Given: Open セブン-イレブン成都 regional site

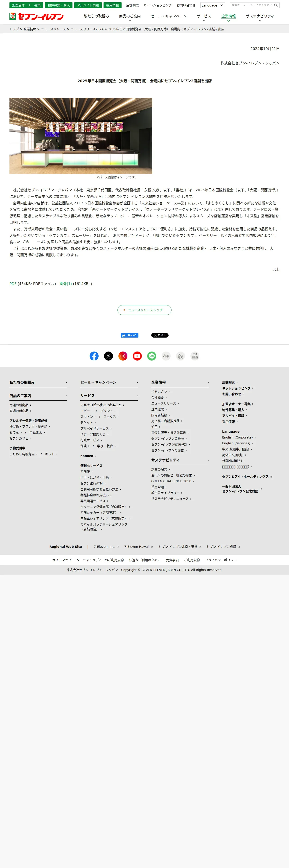Looking at the screenshot, I should 223,547.
